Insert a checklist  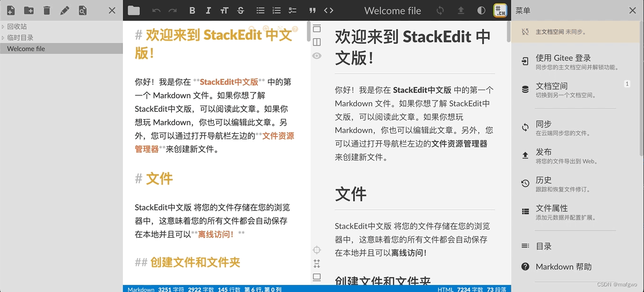293,10
